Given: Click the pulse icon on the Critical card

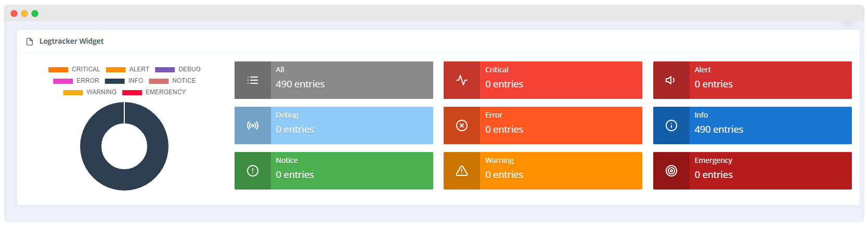Looking at the screenshot, I should tap(462, 80).
